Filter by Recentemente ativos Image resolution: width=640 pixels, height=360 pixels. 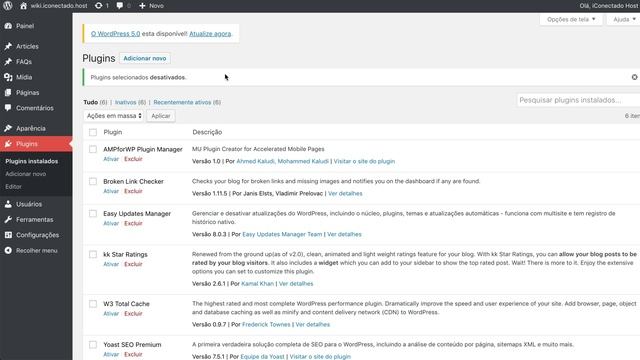pyautogui.click(x=182, y=102)
